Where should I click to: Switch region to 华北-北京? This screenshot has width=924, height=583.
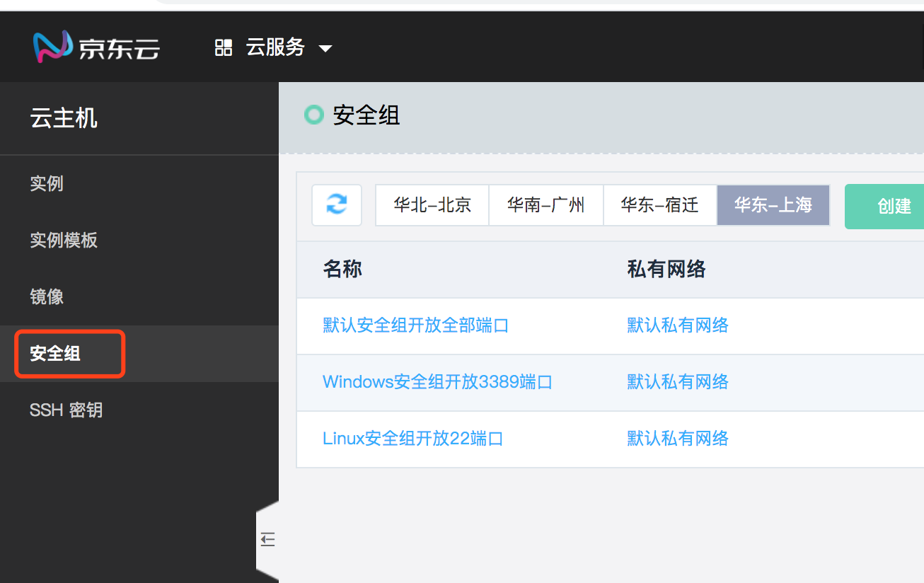point(432,205)
